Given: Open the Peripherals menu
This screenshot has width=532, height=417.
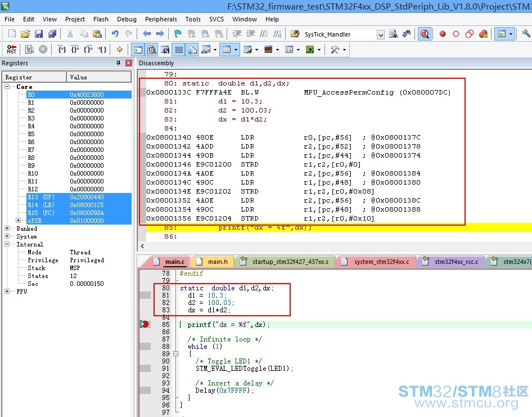Looking at the screenshot, I should pos(161,19).
